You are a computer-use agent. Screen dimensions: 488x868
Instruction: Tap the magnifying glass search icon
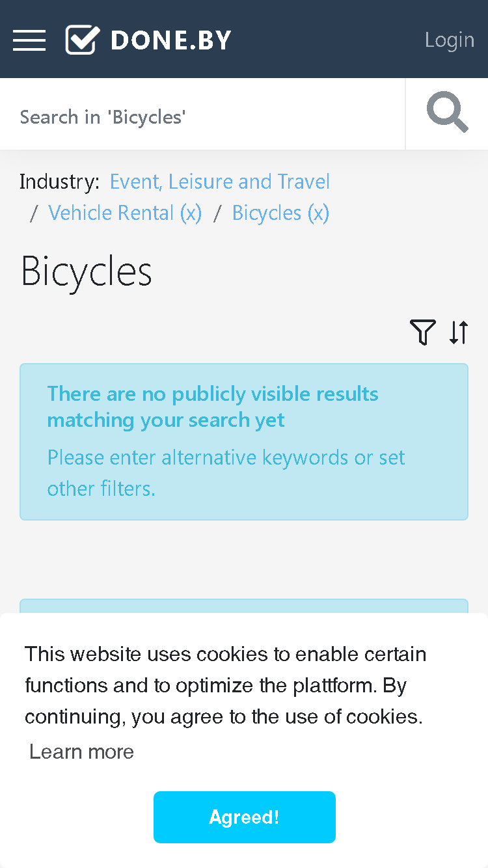tap(447, 113)
